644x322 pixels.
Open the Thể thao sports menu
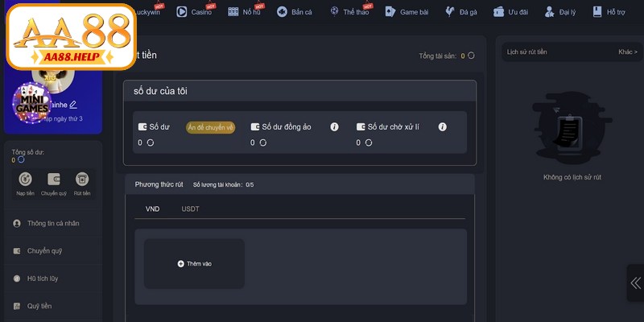point(354,12)
